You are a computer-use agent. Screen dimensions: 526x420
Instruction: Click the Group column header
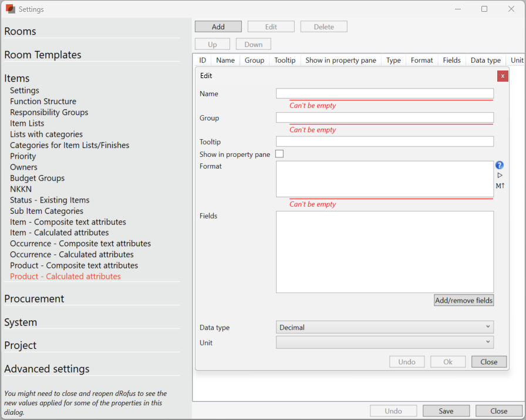point(254,60)
